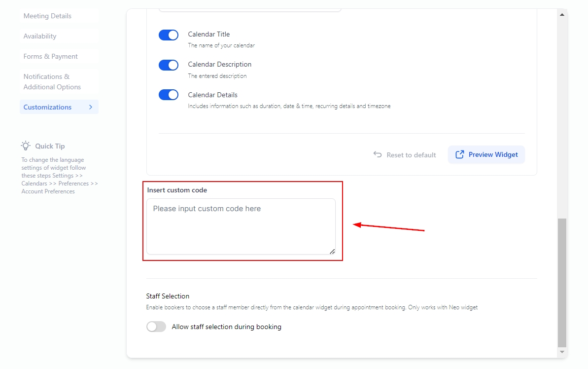Click the scrollbar up arrow
This screenshot has height=369, width=588.
pyautogui.click(x=562, y=15)
